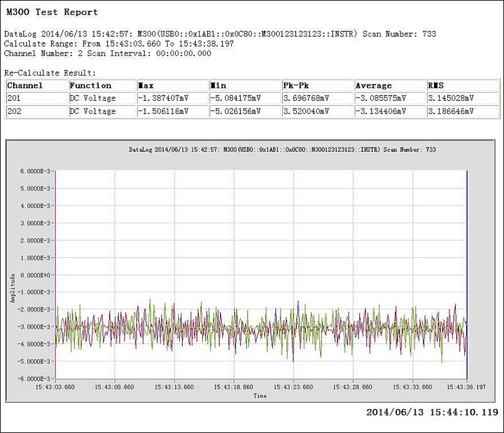This screenshot has width=504, height=433.
Task: Click the Average column header
Action: 374,86
